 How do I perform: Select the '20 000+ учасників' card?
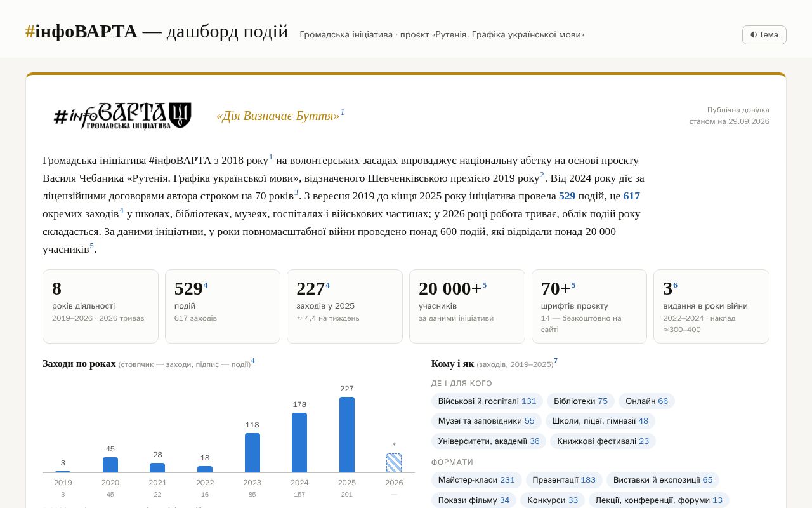(467, 306)
